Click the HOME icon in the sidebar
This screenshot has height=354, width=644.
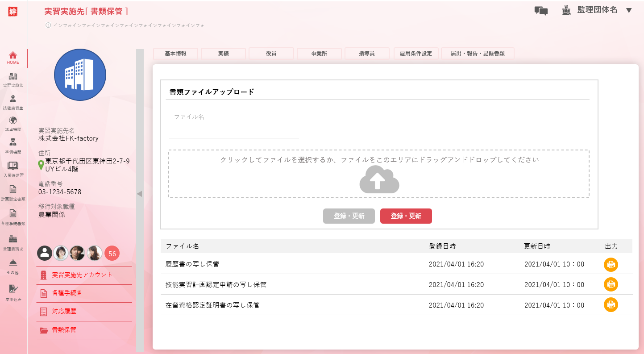click(13, 55)
